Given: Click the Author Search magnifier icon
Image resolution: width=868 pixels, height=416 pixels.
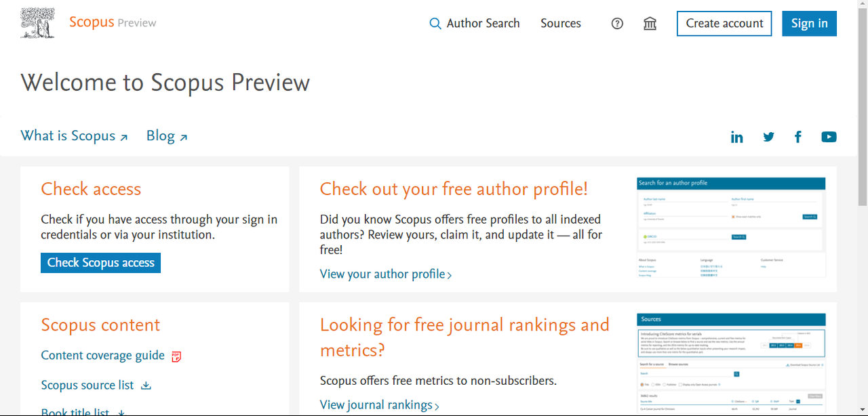Looking at the screenshot, I should [435, 24].
